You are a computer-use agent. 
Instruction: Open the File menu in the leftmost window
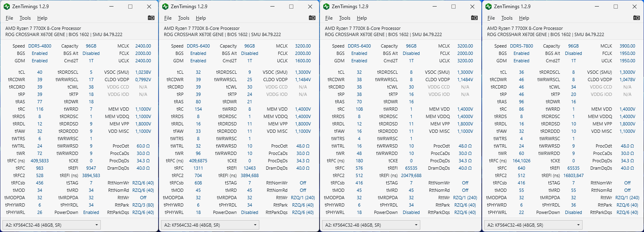[x=9, y=18]
